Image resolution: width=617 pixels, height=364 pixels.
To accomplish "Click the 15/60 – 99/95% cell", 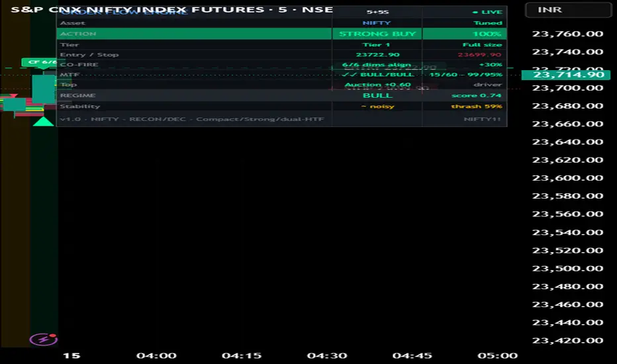I will click(466, 75).
